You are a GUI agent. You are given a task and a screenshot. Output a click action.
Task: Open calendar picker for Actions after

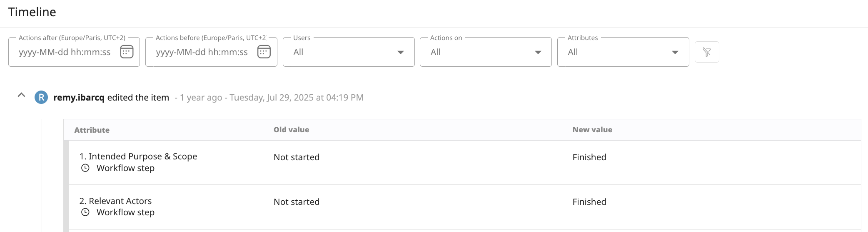click(x=127, y=52)
